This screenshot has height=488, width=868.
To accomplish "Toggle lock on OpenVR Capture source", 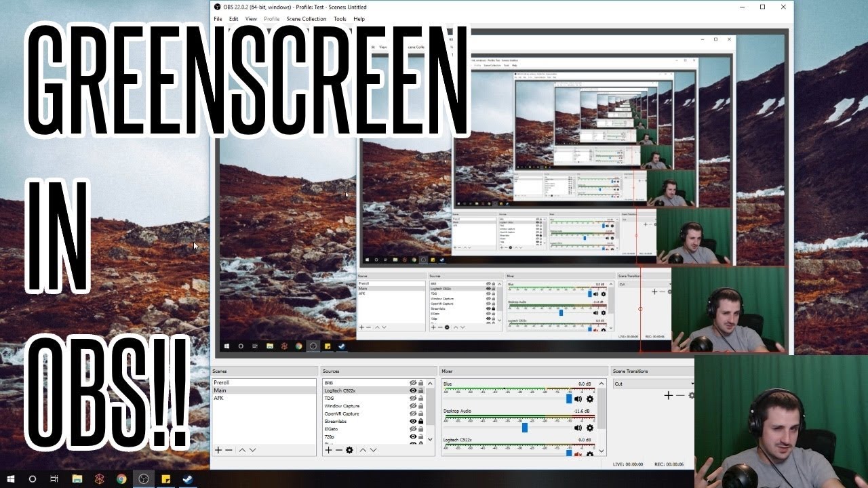I will coord(420,413).
